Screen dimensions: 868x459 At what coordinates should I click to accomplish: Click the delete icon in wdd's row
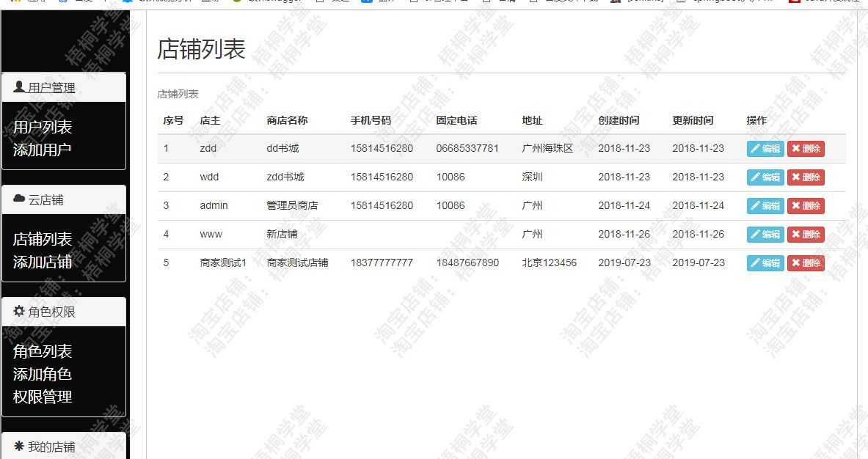(798, 177)
